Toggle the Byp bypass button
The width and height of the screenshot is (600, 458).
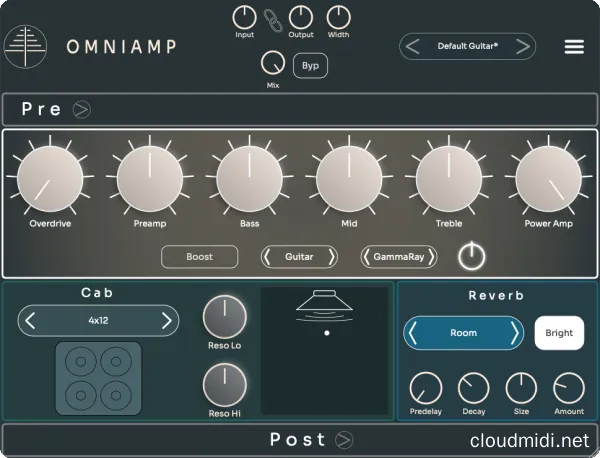tap(310, 66)
